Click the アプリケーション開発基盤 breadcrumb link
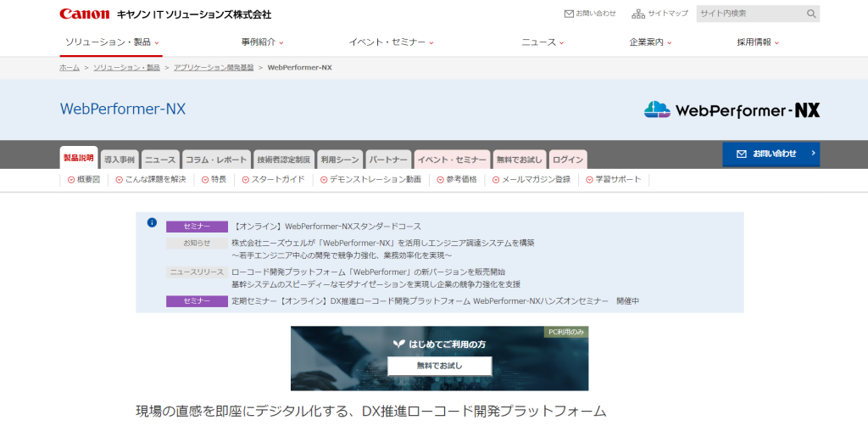868x426 pixels. (215, 67)
